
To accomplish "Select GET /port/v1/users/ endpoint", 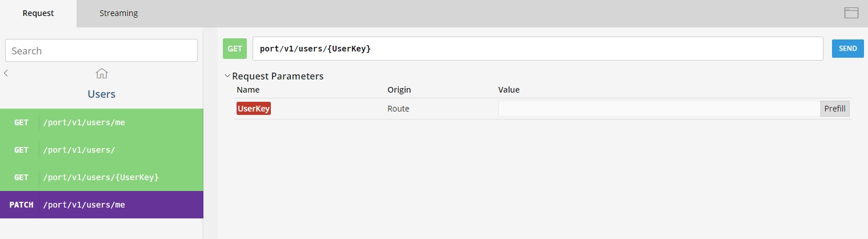I will tap(102, 150).
